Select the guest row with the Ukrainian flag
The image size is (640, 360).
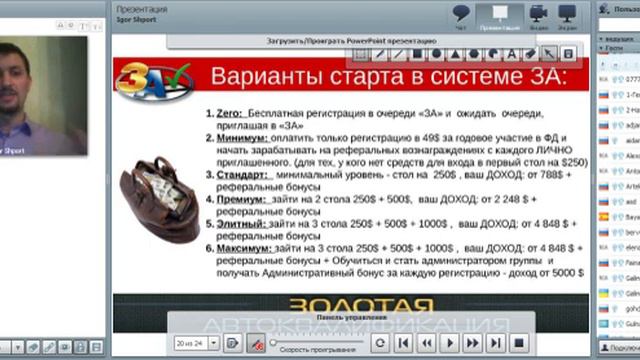[619, 293]
